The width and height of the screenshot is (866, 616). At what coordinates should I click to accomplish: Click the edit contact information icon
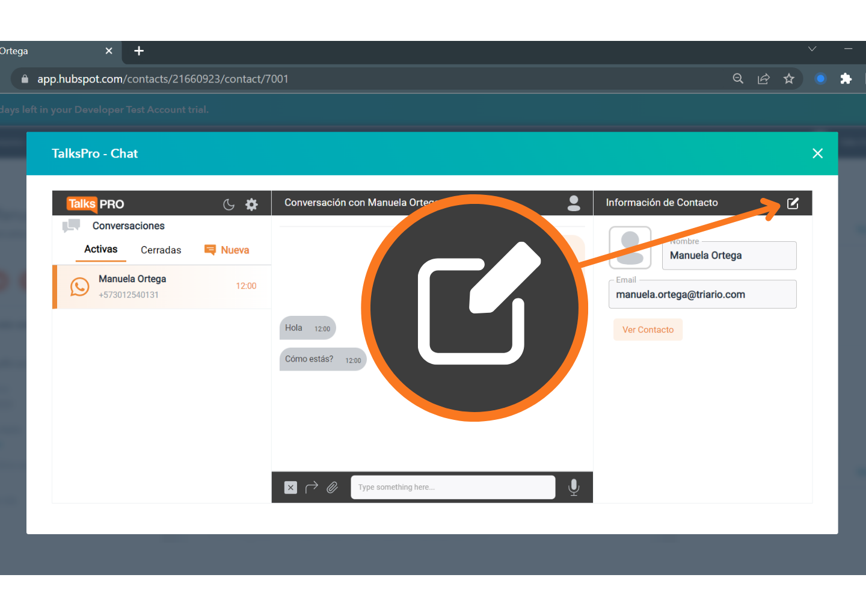(x=793, y=203)
